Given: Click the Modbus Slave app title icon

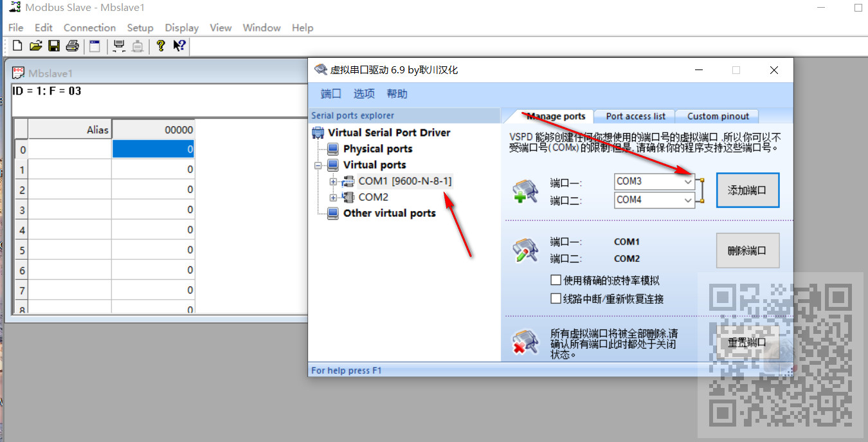Looking at the screenshot, I should tap(14, 7).
